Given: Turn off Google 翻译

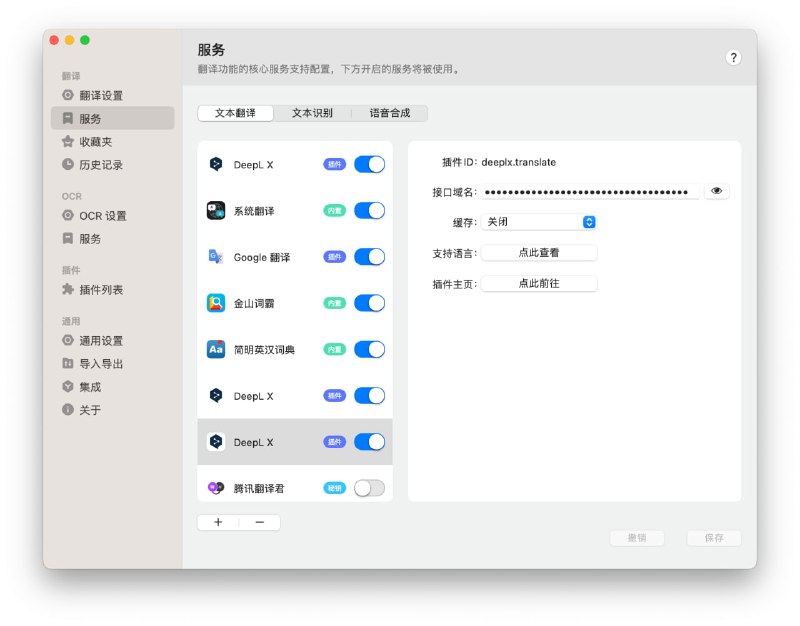Looking at the screenshot, I should pyautogui.click(x=367, y=257).
